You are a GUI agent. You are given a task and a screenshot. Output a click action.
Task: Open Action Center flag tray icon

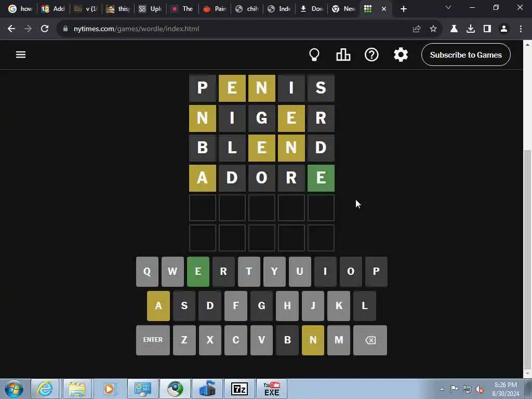(454, 389)
